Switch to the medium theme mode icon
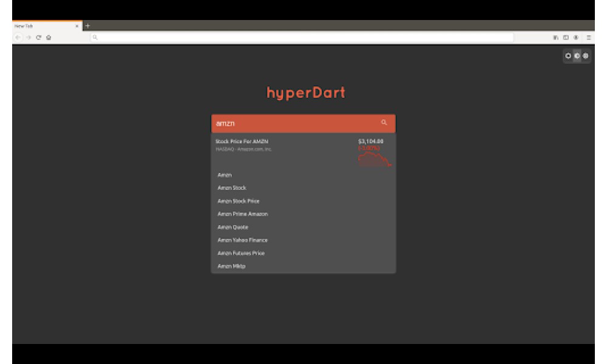The width and height of the screenshot is (607, 364). 577,56
